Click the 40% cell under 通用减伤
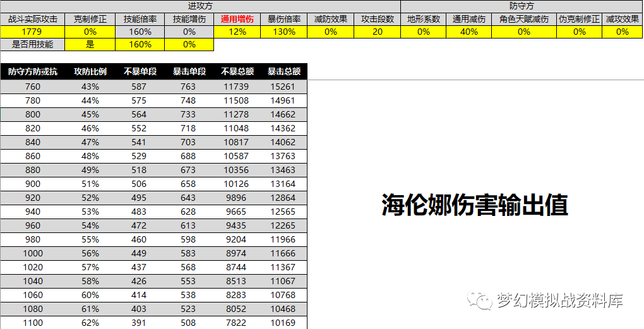The height and width of the screenshot is (329, 644). [469, 32]
